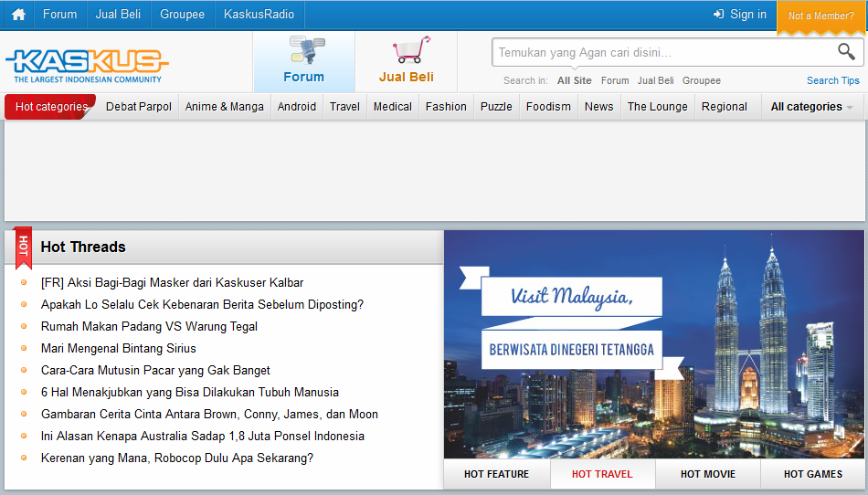
Task: Open thread 'Cara-Cara Mutusin Pacar yang Gak Banget'
Action: (155, 371)
